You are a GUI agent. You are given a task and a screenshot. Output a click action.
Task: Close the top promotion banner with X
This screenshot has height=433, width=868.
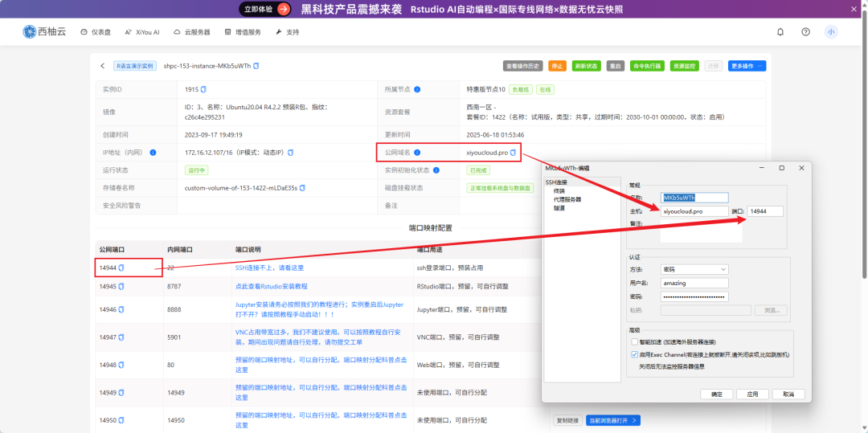[854, 9]
